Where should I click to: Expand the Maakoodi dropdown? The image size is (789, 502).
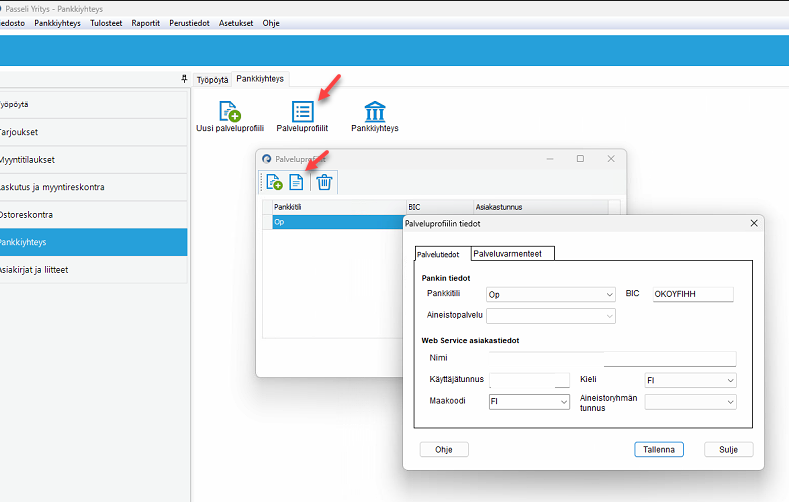[x=564, y=401]
